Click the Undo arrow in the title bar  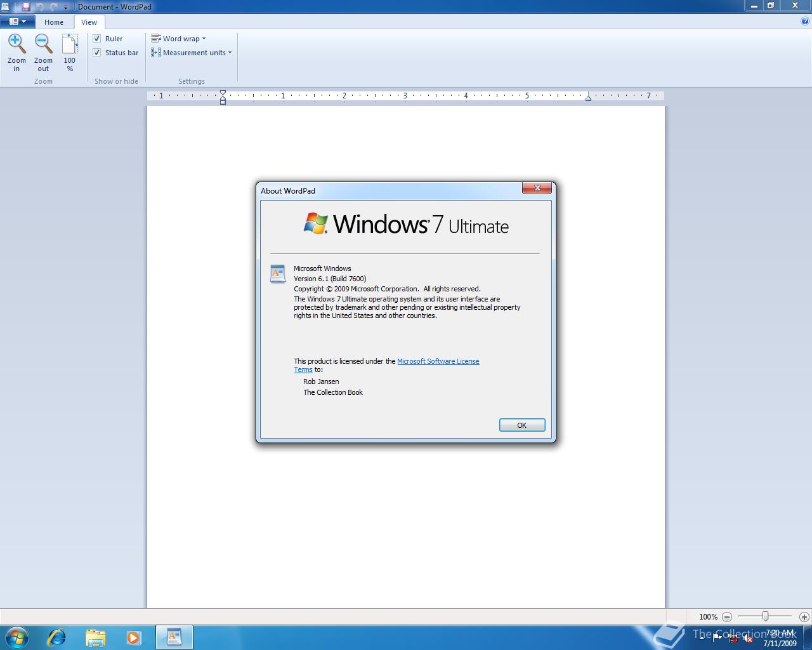[x=40, y=6]
